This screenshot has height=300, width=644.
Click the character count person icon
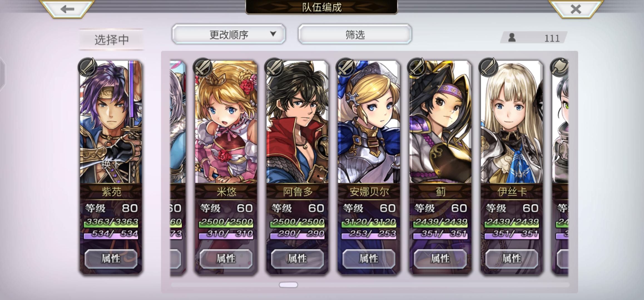512,37
